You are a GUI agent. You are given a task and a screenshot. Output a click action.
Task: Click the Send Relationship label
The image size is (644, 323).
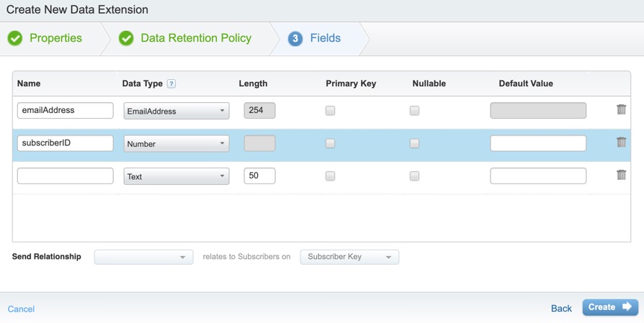click(x=46, y=257)
